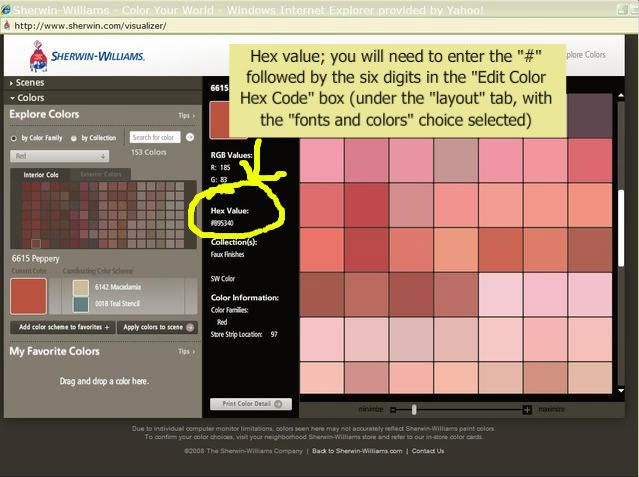Screen dimensions: 639x477
Task: Click the swatch panel vertical scrollbar thumb
Action: click(x=621, y=228)
